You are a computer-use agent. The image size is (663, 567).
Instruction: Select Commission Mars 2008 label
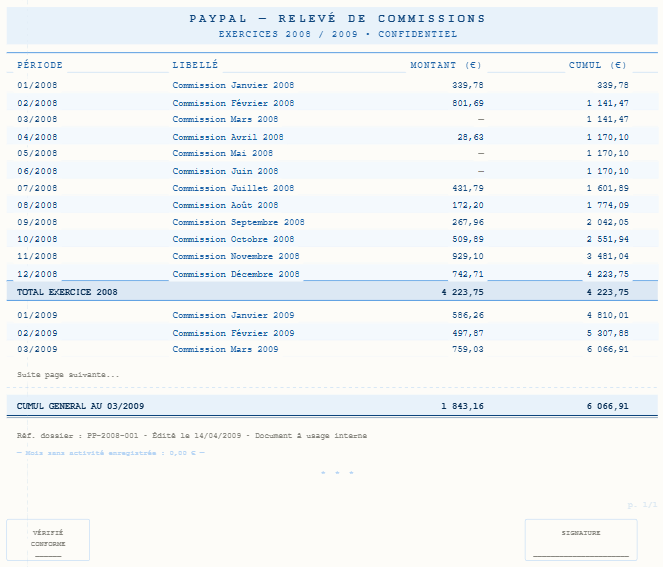pyautogui.click(x=225, y=119)
